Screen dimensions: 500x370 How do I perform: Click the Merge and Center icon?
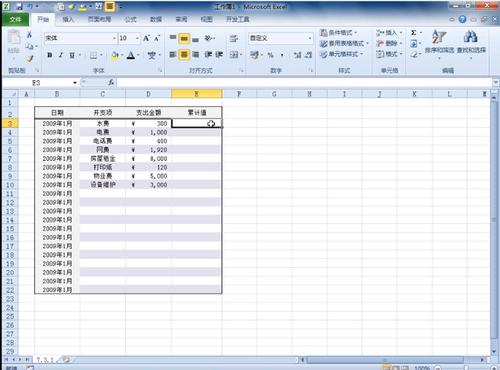234,54
